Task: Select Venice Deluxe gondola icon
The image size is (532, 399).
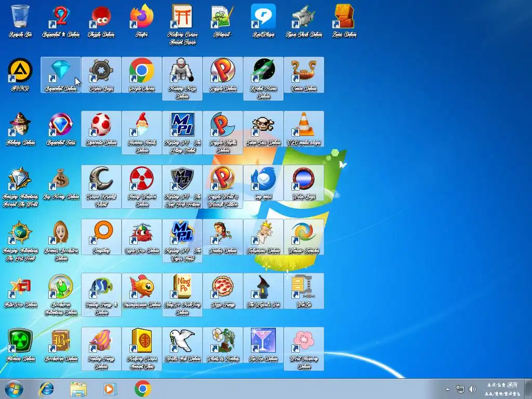Action: (303, 75)
